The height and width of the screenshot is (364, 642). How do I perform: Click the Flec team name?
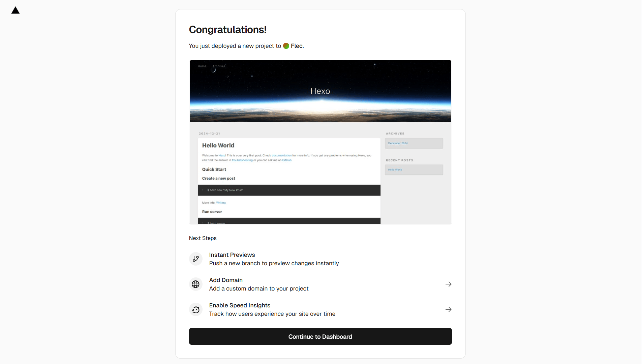297,46
